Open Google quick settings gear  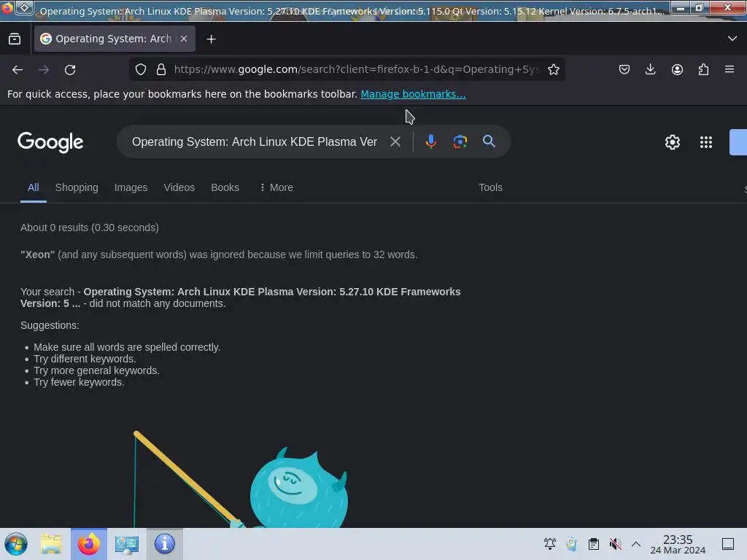tap(672, 142)
